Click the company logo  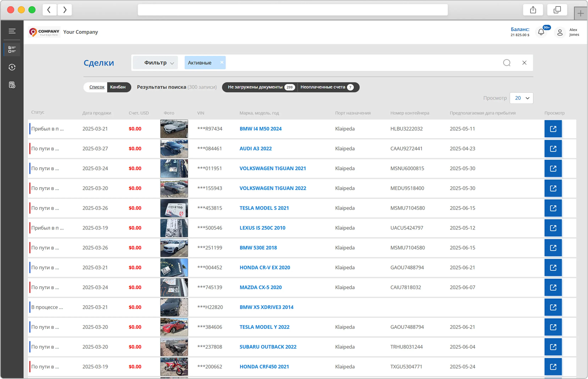44,32
